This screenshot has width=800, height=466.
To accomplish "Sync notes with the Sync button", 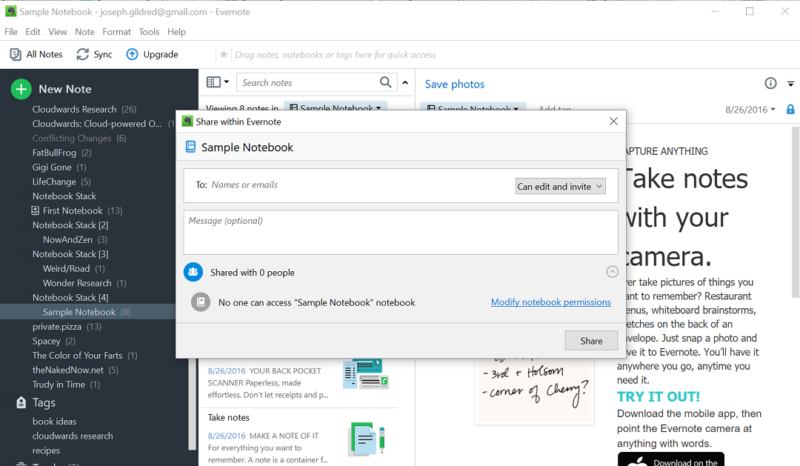I will [x=94, y=54].
